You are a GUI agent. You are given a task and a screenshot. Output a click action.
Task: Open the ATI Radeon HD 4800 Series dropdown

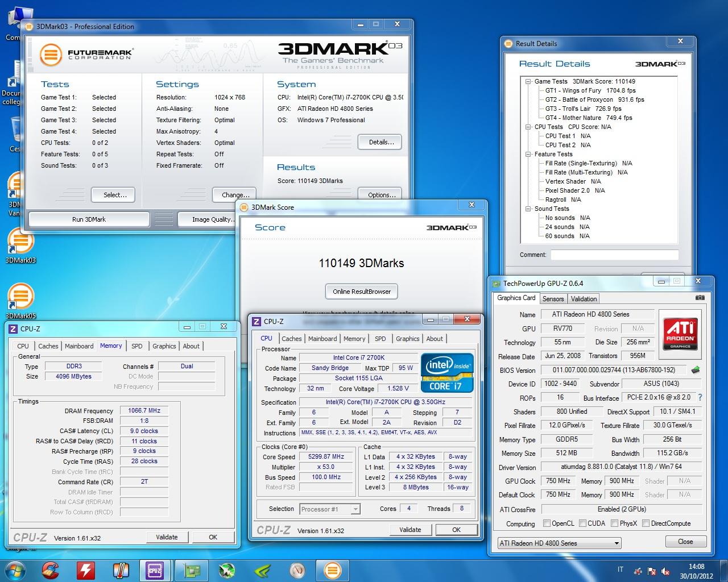click(559, 543)
